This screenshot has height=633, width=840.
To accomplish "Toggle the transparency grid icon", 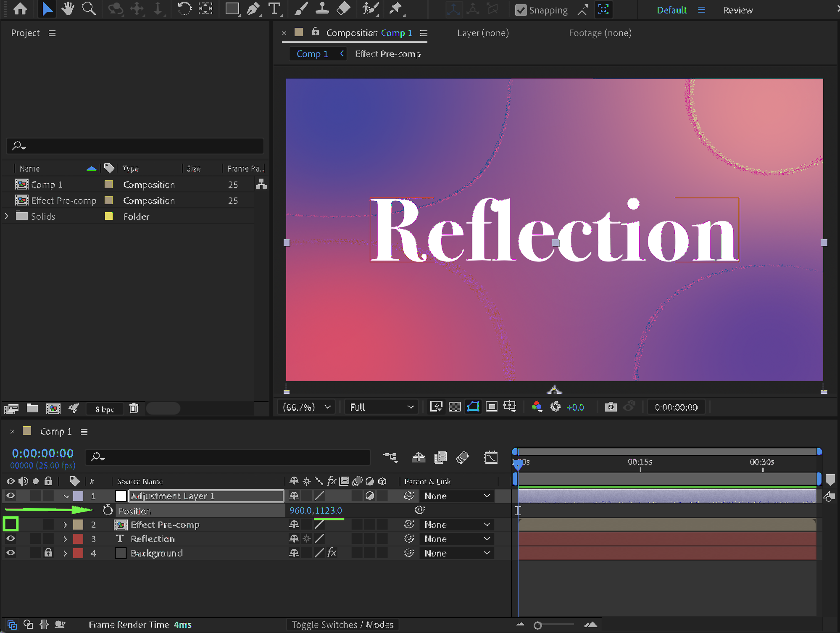I will coord(455,407).
